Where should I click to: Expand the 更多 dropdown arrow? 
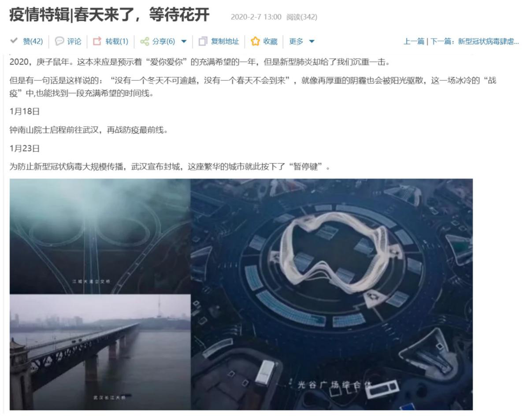tap(312, 41)
